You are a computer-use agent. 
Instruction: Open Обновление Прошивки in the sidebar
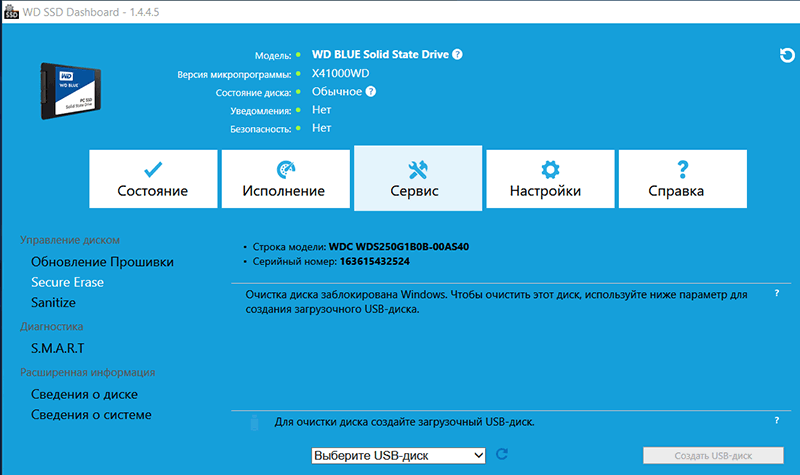click(102, 262)
